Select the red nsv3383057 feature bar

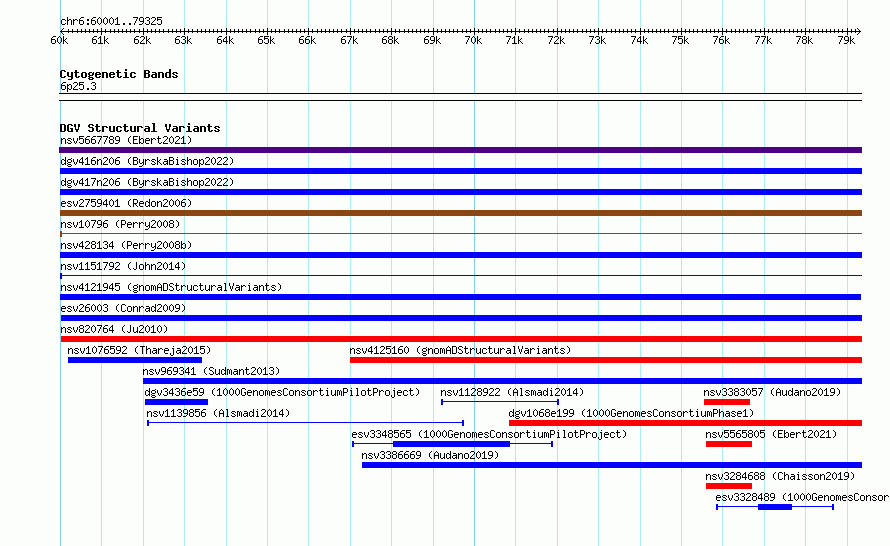tap(727, 402)
